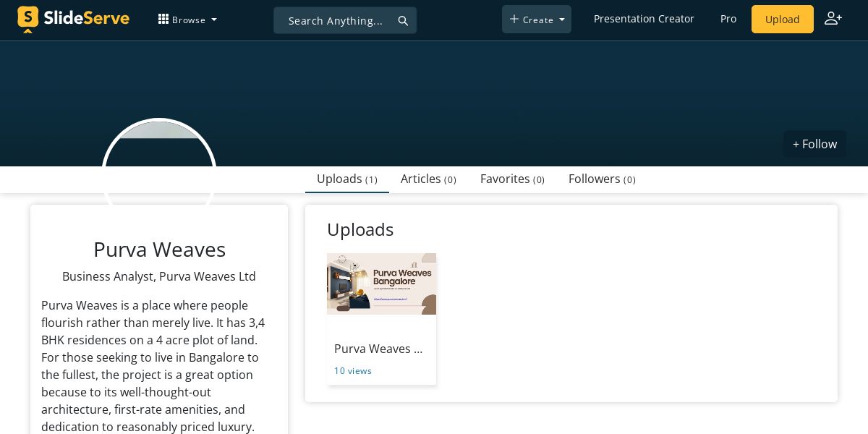Open the Purva Weaves upload title link
The height and width of the screenshot is (434, 868).
(378, 349)
